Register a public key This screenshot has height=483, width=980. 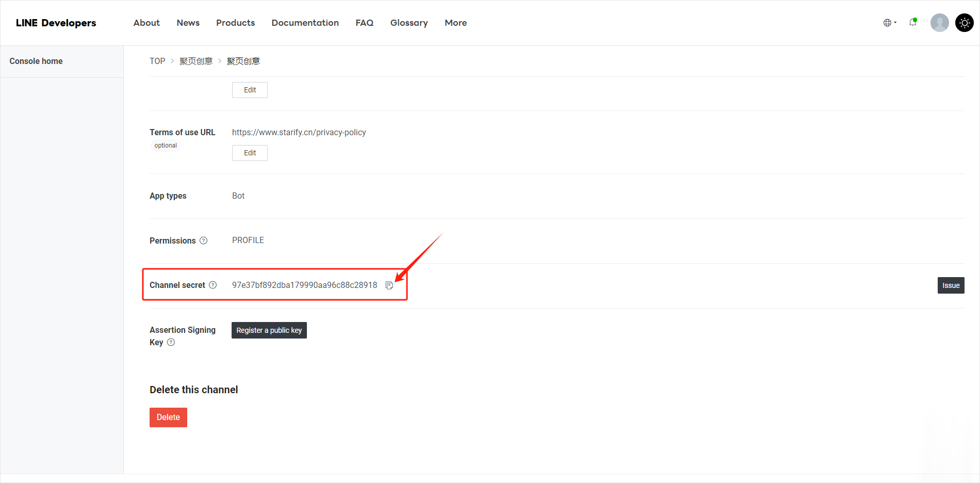point(269,330)
